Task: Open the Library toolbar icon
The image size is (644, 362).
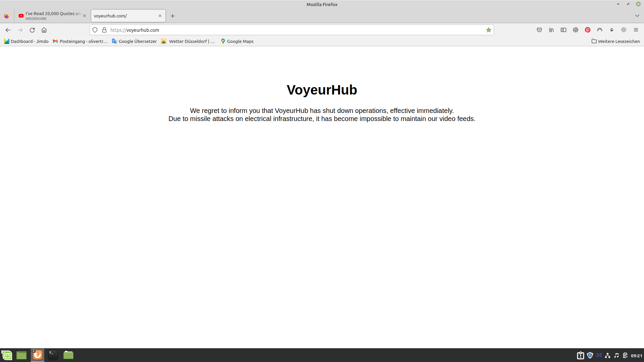Action: 551,30
